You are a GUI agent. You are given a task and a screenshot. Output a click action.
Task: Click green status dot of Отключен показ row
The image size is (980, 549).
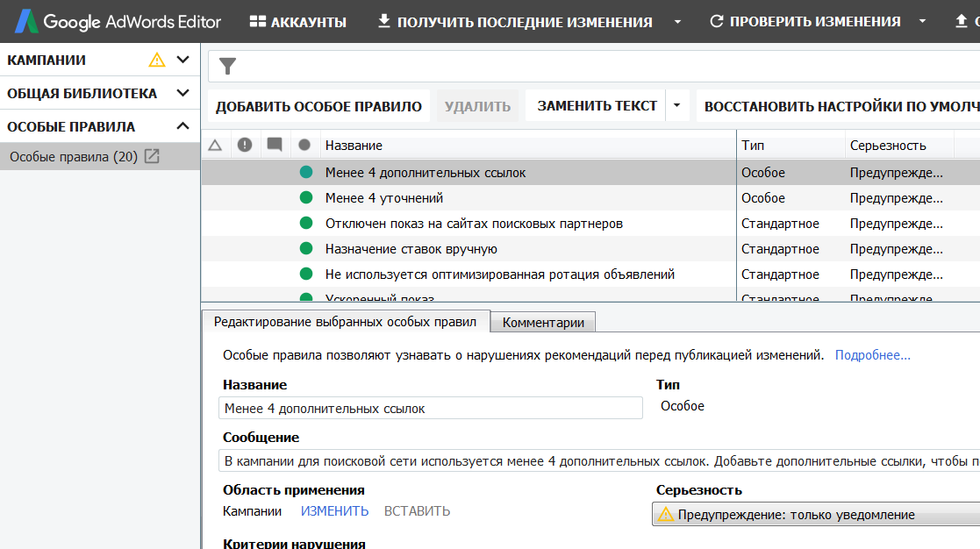pyautogui.click(x=305, y=223)
